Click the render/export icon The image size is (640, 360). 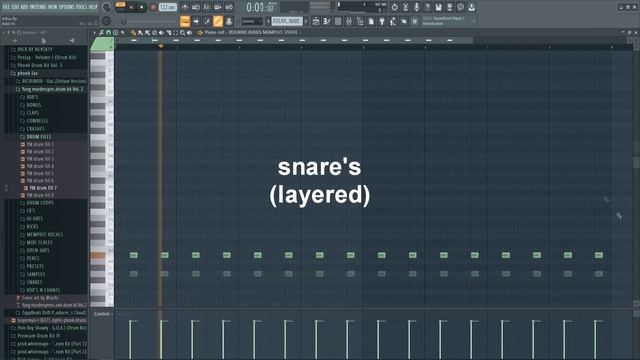coord(449,7)
